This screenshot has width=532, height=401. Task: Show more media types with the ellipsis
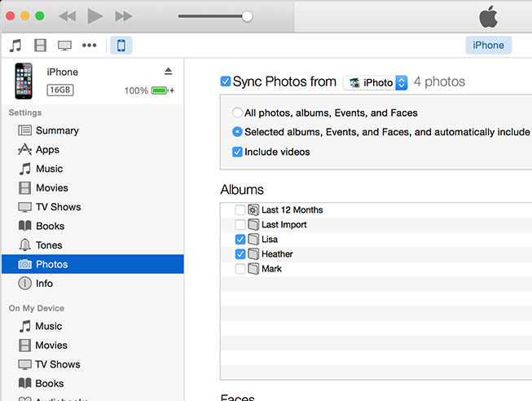[x=89, y=45]
